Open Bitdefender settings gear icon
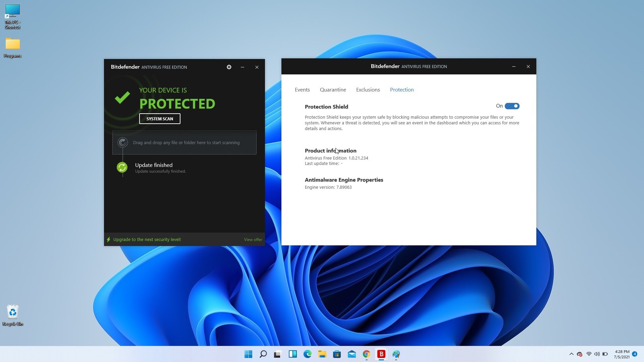This screenshot has height=362, width=644. point(229,67)
